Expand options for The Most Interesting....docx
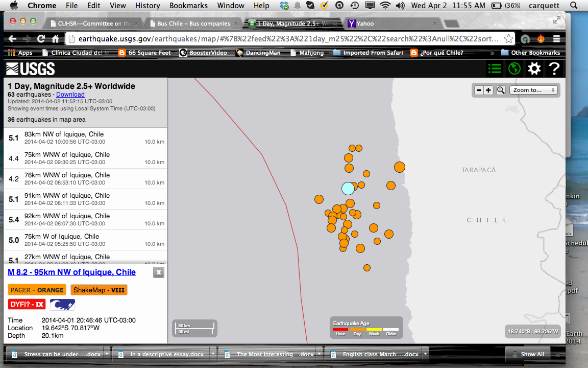 pos(319,354)
